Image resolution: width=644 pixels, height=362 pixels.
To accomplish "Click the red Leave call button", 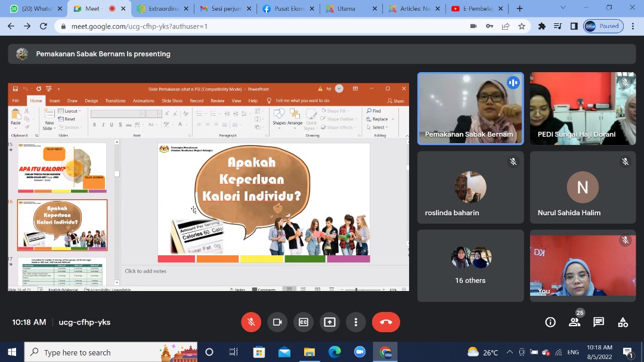I will point(386,322).
